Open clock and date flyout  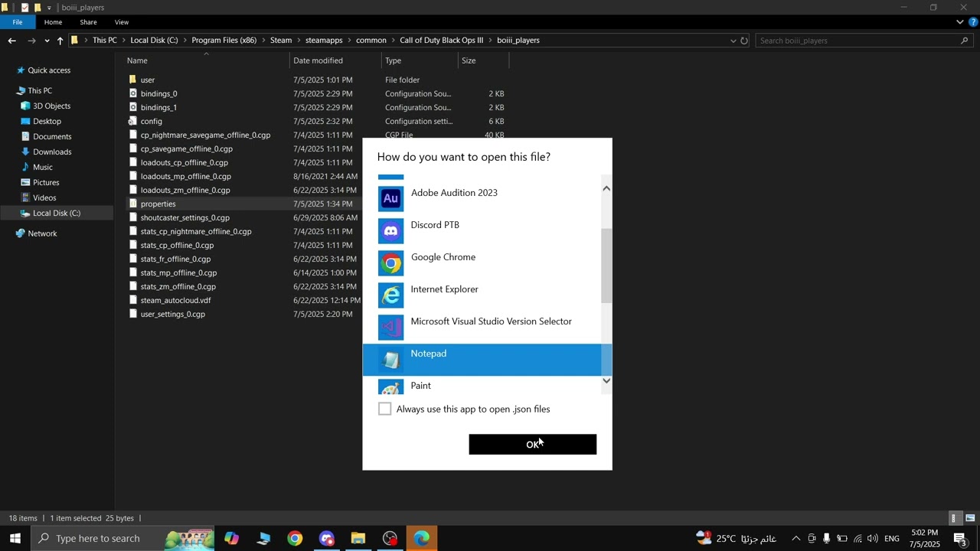tap(925, 539)
